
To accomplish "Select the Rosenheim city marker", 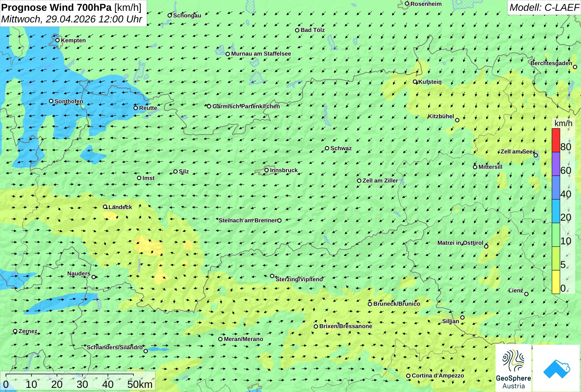I will tap(407, 4).
